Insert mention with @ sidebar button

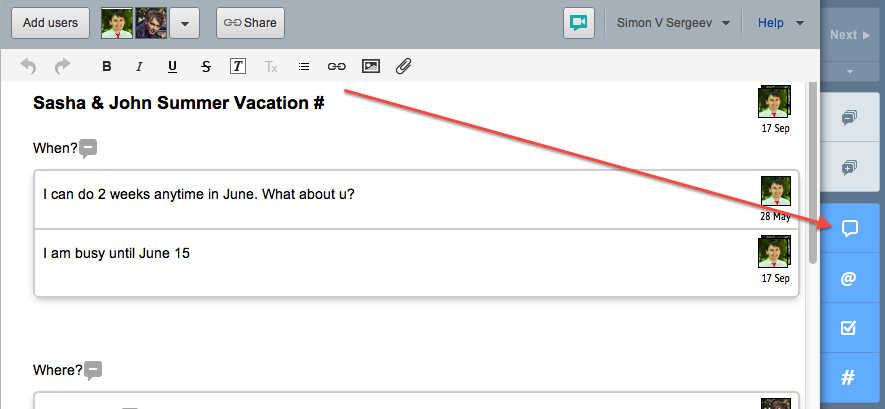(x=849, y=278)
